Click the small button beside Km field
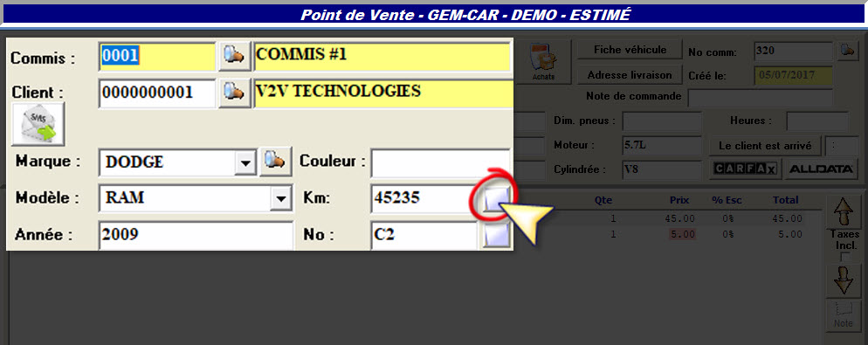 (x=496, y=198)
